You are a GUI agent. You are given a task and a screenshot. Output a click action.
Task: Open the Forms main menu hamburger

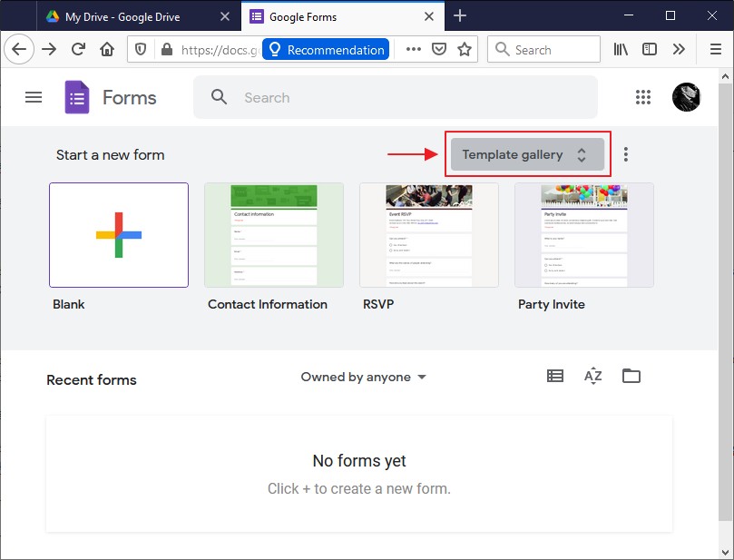[x=34, y=97]
